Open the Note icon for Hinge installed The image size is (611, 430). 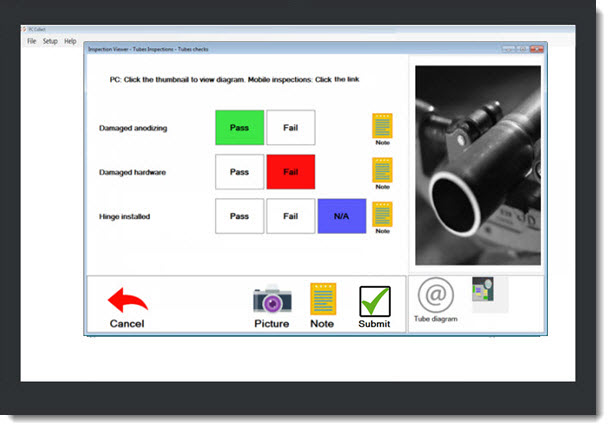[382, 214]
